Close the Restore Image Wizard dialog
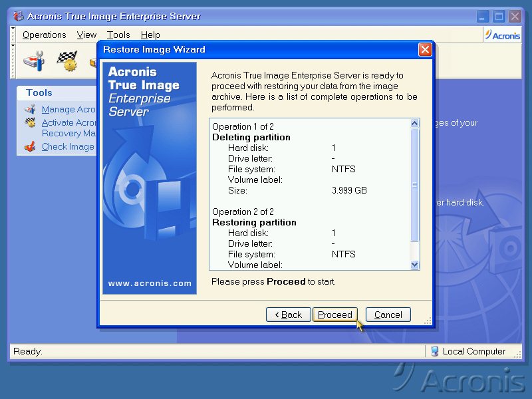Image resolution: width=532 pixels, height=399 pixels. 425,49
